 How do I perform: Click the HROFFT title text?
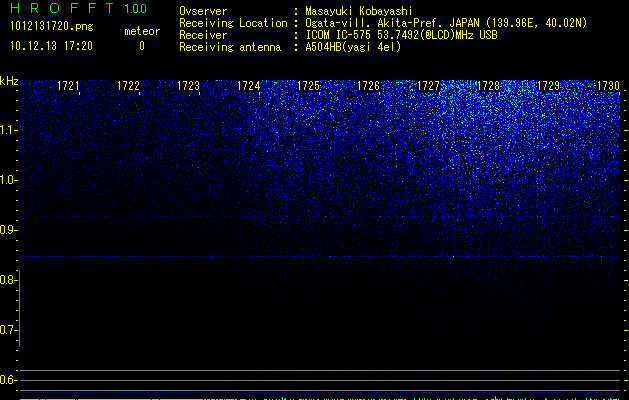pos(62,8)
